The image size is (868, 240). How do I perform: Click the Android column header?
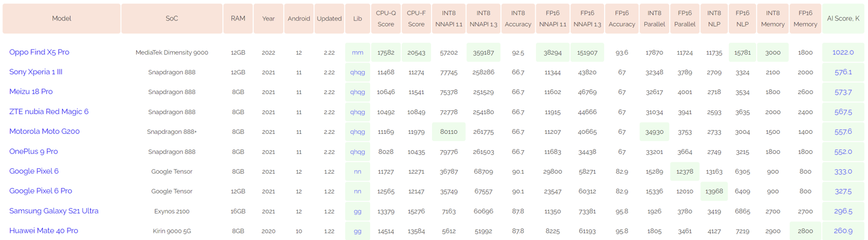coord(299,19)
